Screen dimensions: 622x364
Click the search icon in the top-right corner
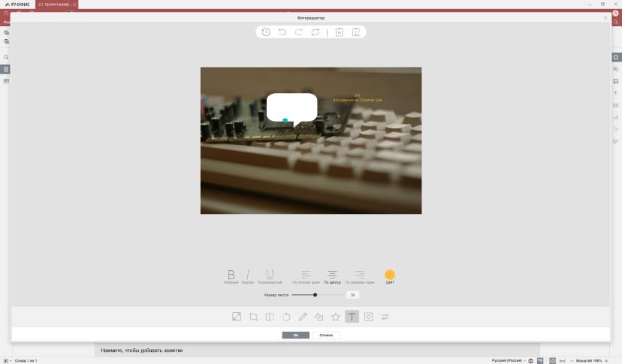[x=616, y=22]
